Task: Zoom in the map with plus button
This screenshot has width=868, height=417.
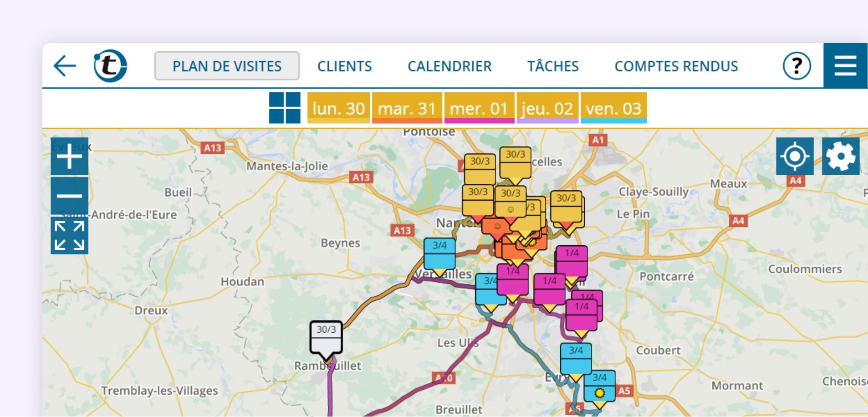Action: pos(69,157)
